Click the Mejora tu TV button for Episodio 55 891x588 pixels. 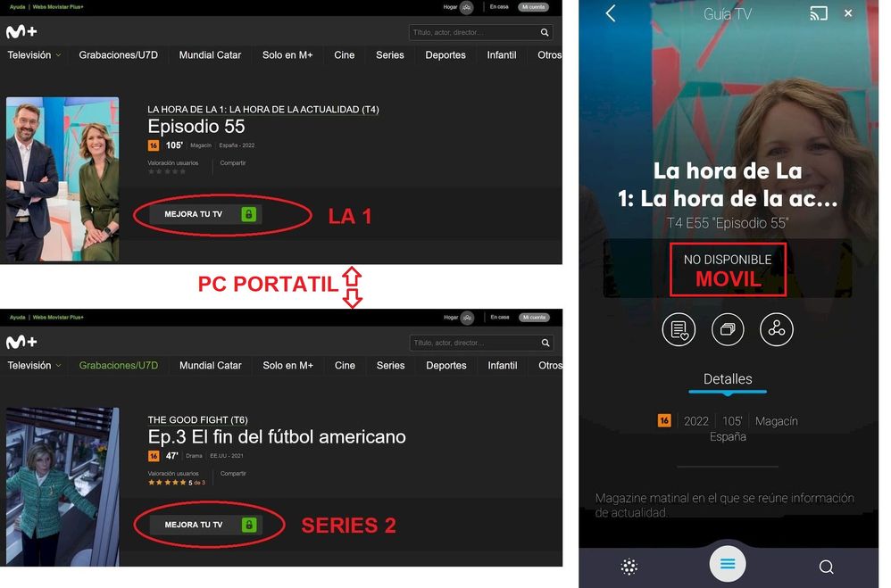[x=205, y=214]
